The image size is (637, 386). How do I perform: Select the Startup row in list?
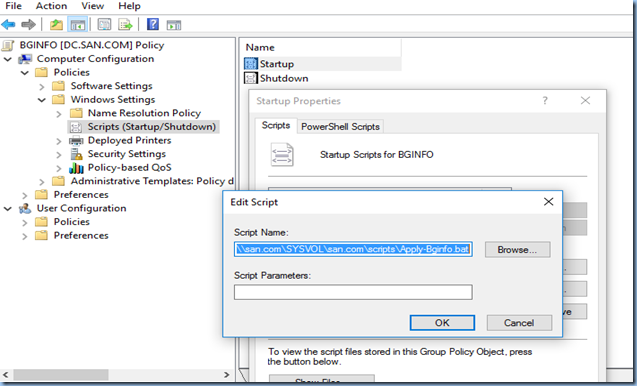322,64
